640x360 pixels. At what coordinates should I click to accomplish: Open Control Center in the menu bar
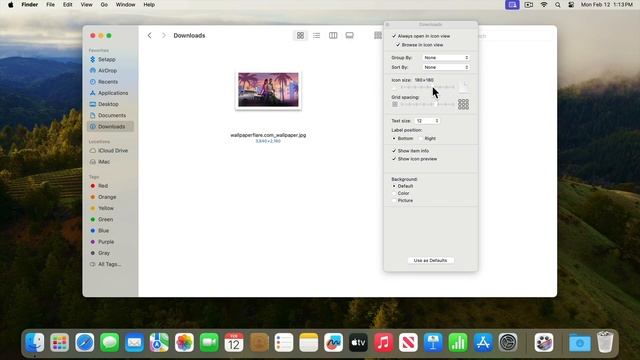click(571, 5)
